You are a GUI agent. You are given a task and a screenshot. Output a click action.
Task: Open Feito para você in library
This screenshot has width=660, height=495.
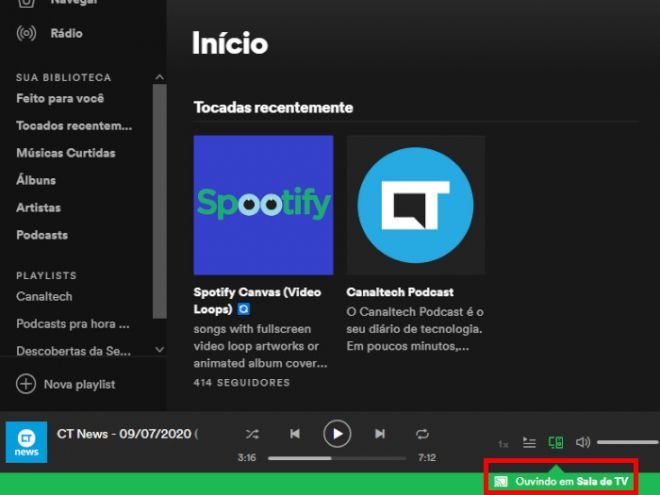(x=60, y=98)
